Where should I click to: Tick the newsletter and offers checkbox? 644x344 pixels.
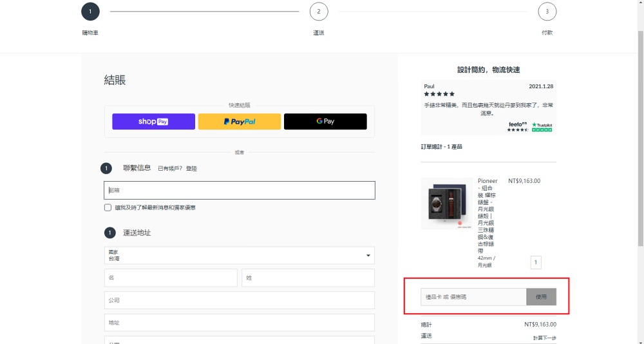point(108,207)
